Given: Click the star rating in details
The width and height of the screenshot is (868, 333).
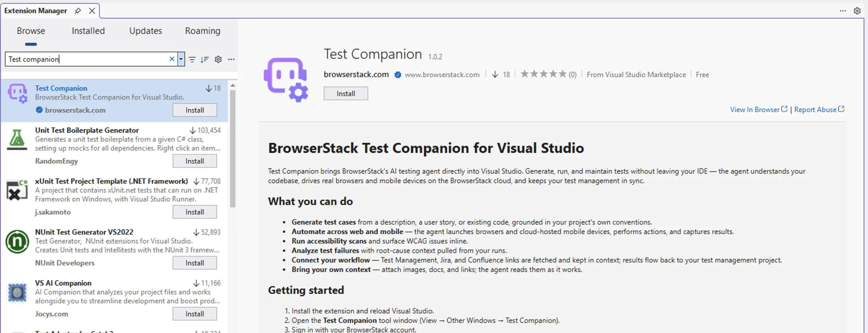Looking at the screenshot, I should click(x=543, y=74).
